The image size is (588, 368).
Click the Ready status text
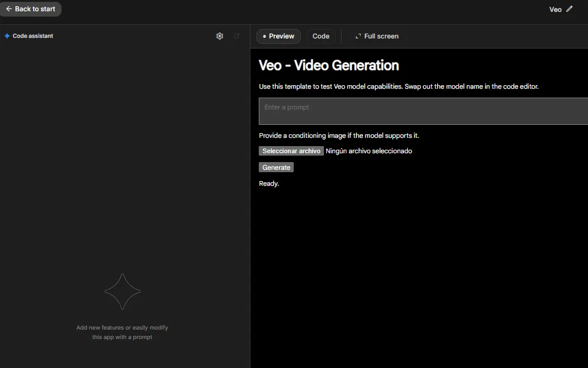(269, 183)
